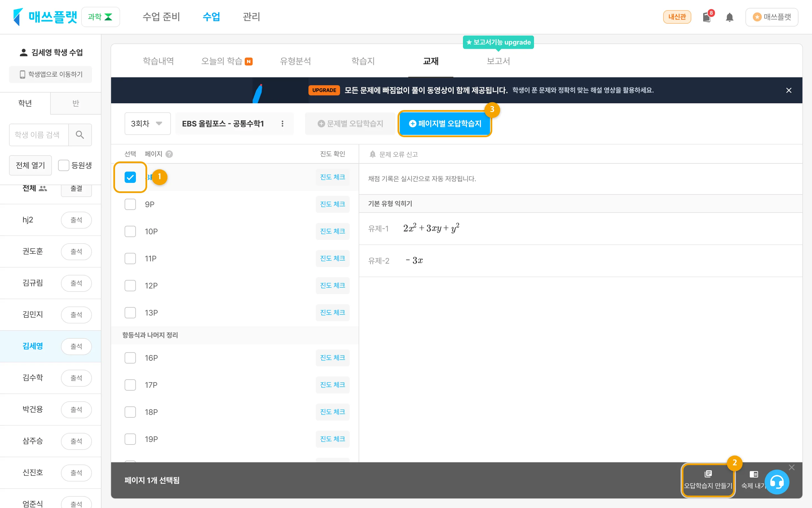Image resolution: width=812 pixels, height=508 pixels.
Task: Toggle 출석 for 김세영
Action: [x=76, y=346]
